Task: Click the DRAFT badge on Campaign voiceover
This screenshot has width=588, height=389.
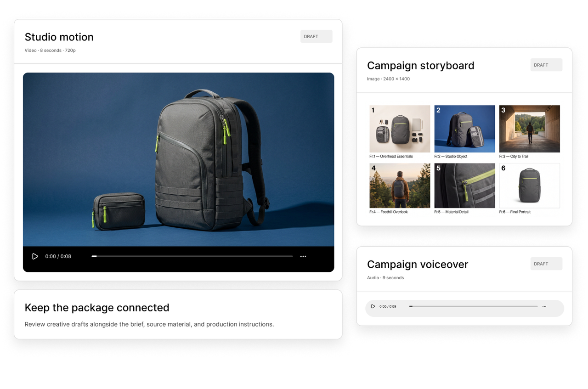Action: pos(546,264)
